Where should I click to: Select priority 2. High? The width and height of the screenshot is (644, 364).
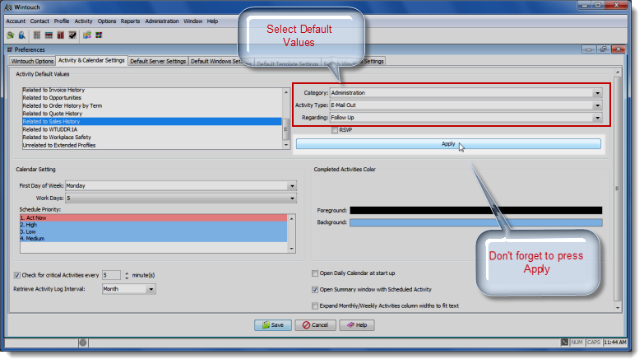click(154, 225)
